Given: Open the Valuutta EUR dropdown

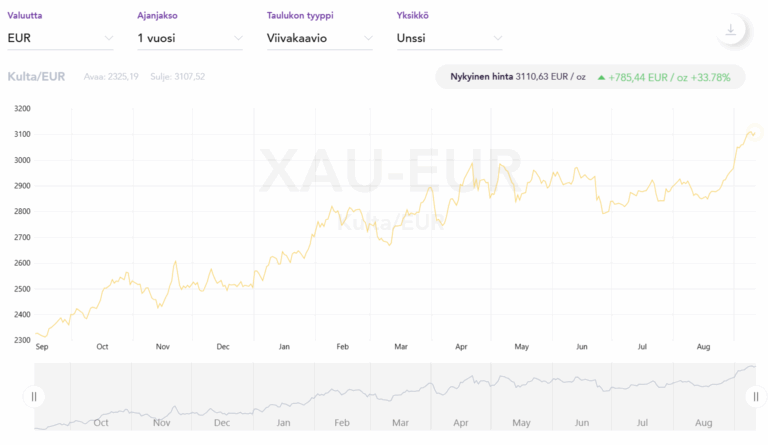Looking at the screenshot, I should (x=60, y=39).
